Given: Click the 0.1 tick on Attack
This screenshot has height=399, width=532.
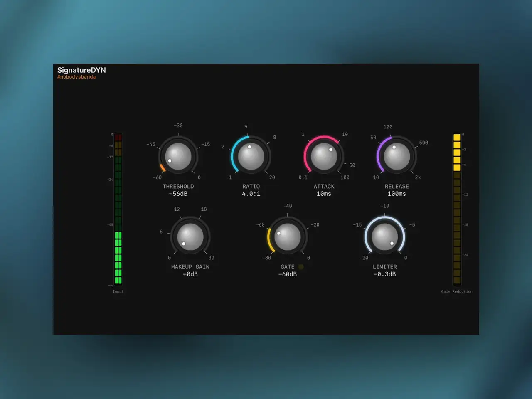Looking at the screenshot, I should coord(303,177).
